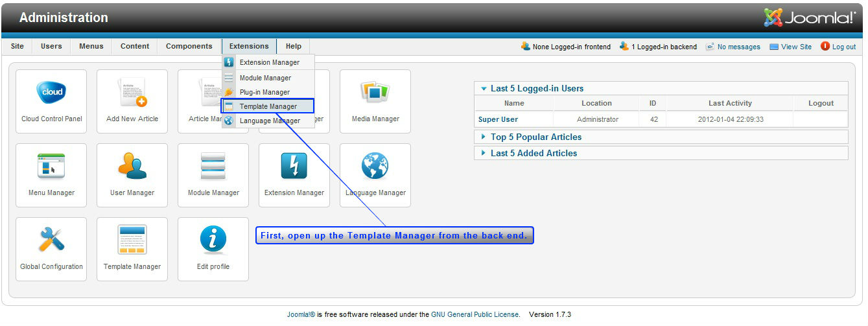The height and width of the screenshot is (326, 868).
Task: Click the Log out link
Action: pyautogui.click(x=844, y=47)
